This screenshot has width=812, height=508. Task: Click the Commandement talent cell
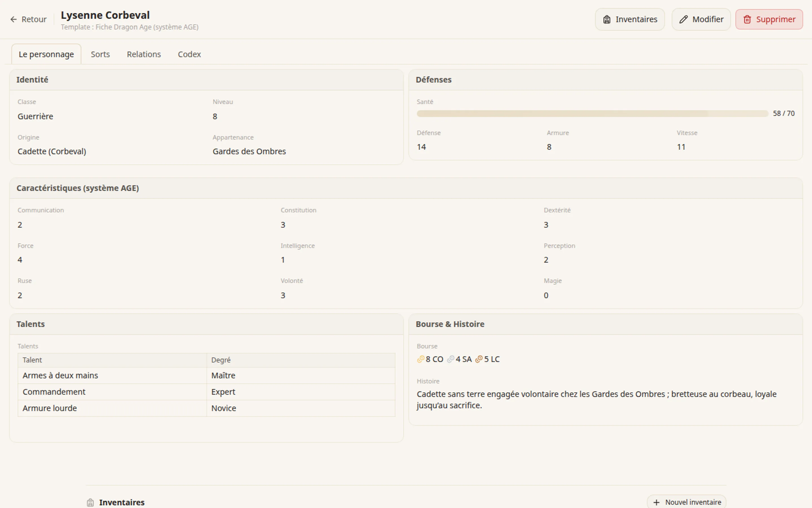pyautogui.click(x=112, y=392)
